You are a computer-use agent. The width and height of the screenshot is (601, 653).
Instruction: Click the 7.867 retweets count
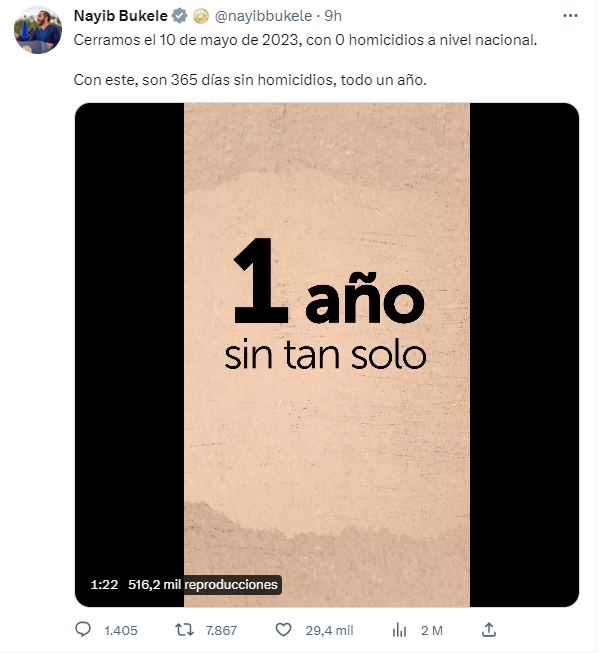[221, 631]
